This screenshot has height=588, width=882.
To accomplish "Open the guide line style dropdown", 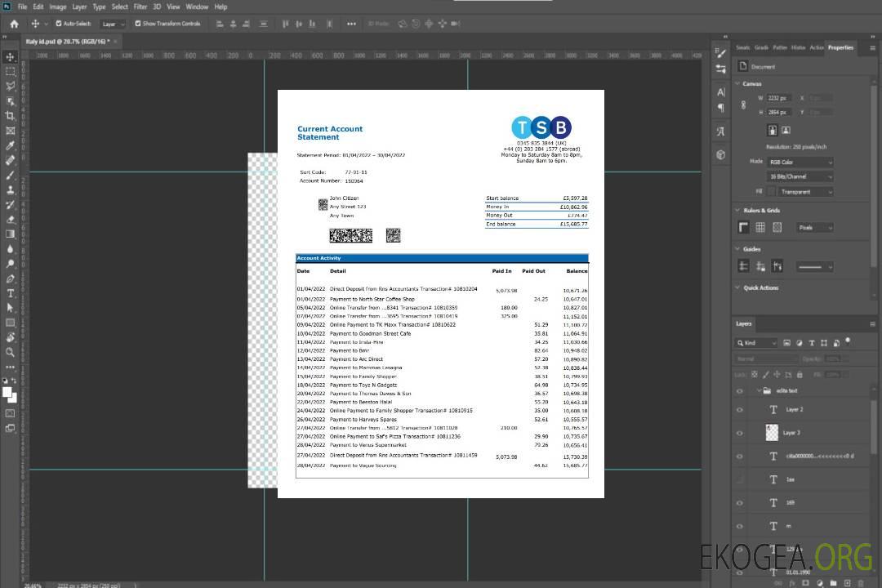I will click(x=814, y=267).
